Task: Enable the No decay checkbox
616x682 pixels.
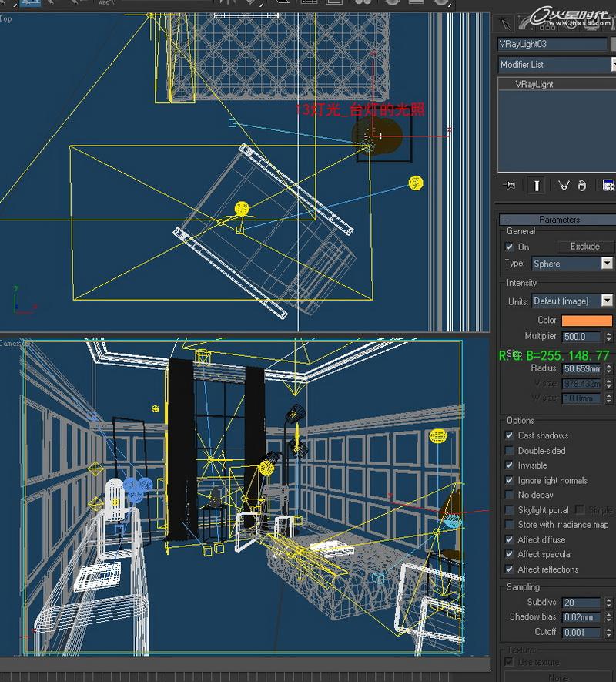Action: [x=509, y=495]
